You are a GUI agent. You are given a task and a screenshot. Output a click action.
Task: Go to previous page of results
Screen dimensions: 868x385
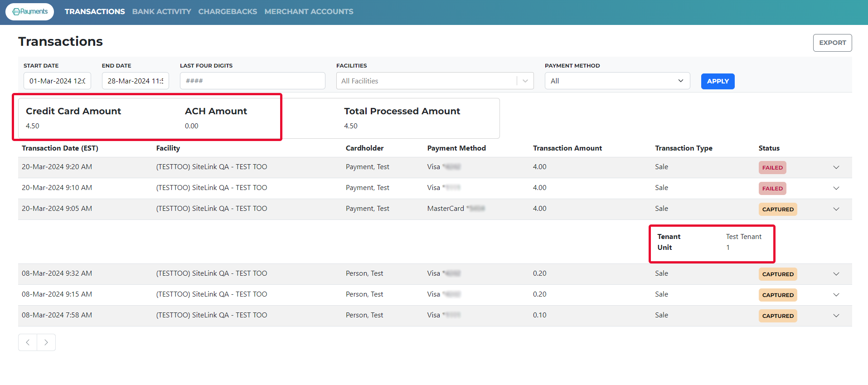click(28, 342)
